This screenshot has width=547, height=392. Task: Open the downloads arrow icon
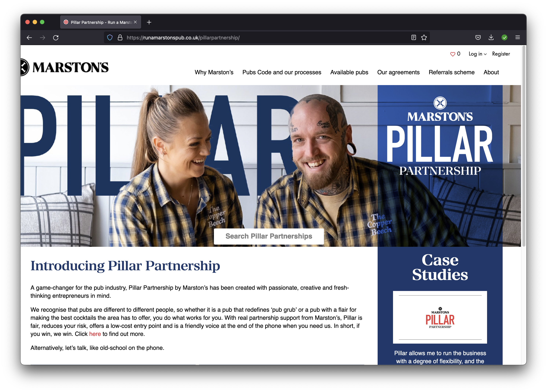click(x=491, y=37)
